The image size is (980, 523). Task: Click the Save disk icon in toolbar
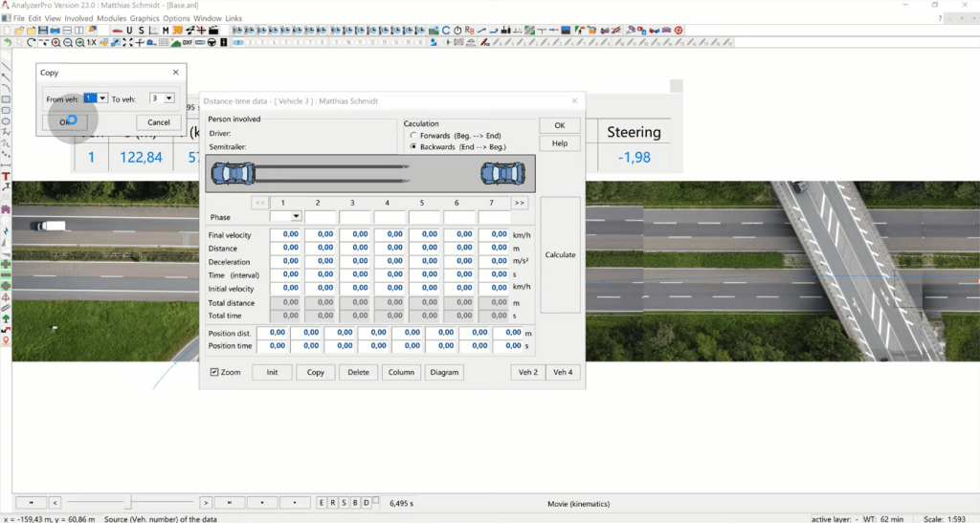[x=43, y=31]
